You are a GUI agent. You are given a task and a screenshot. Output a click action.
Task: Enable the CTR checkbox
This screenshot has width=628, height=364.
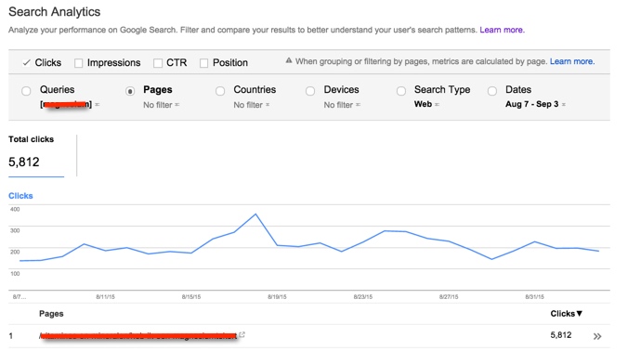[158, 63]
